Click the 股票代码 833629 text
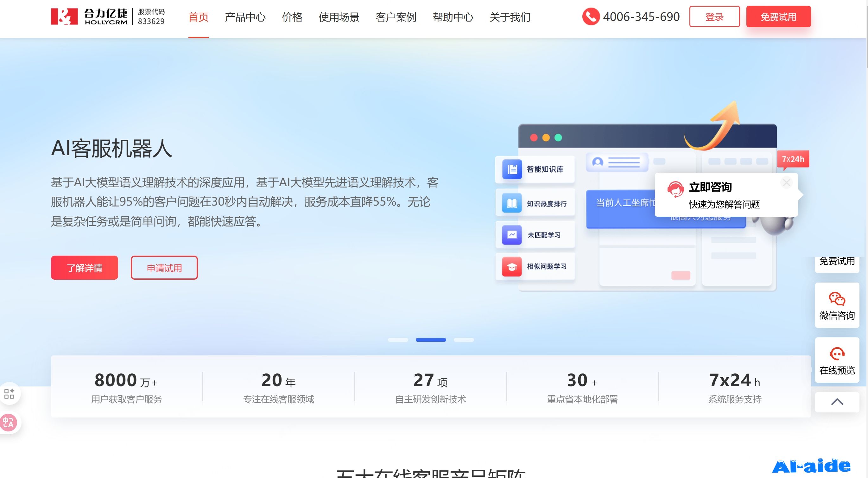 (x=151, y=16)
